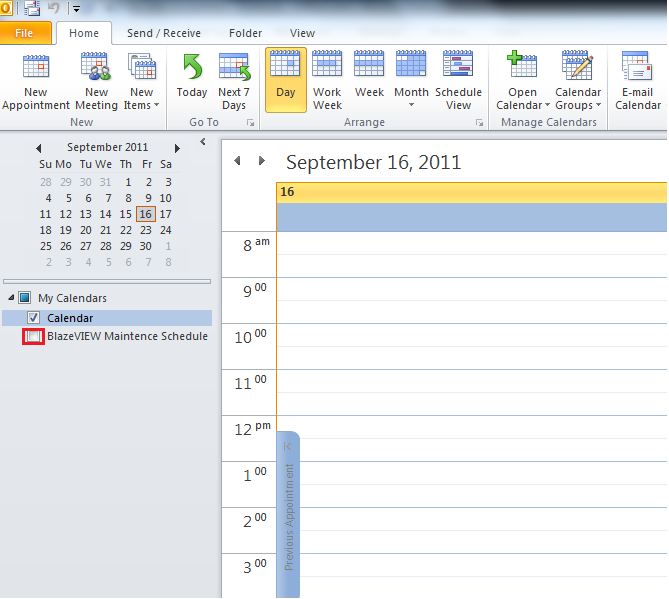Open the Month view dropdown arrow
The height and width of the screenshot is (599, 669).
coord(411,105)
